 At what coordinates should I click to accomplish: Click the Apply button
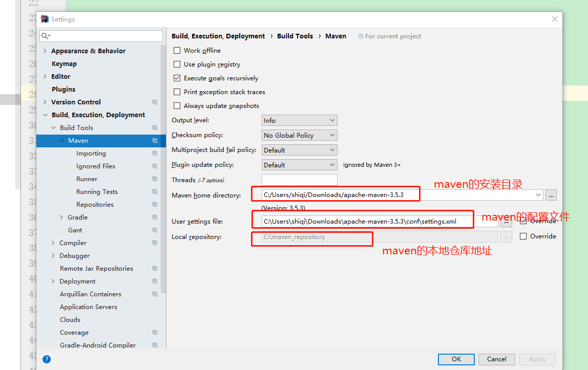tap(537, 359)
